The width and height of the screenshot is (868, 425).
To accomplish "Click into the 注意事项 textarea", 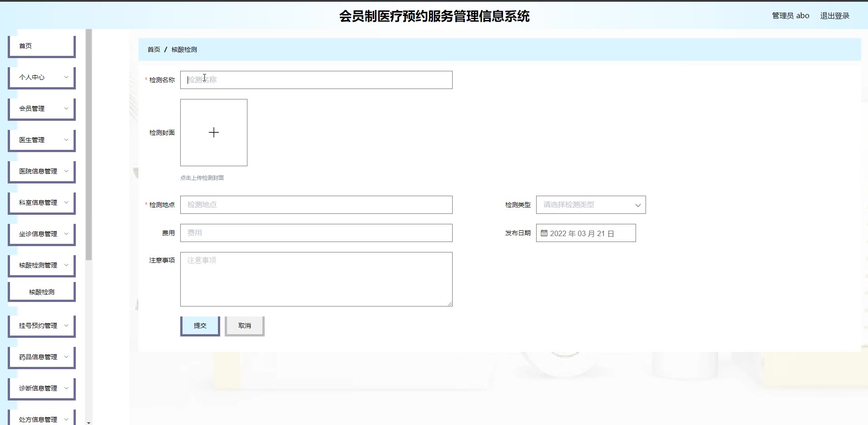I will pyautogui.click(x=316, y=279).
